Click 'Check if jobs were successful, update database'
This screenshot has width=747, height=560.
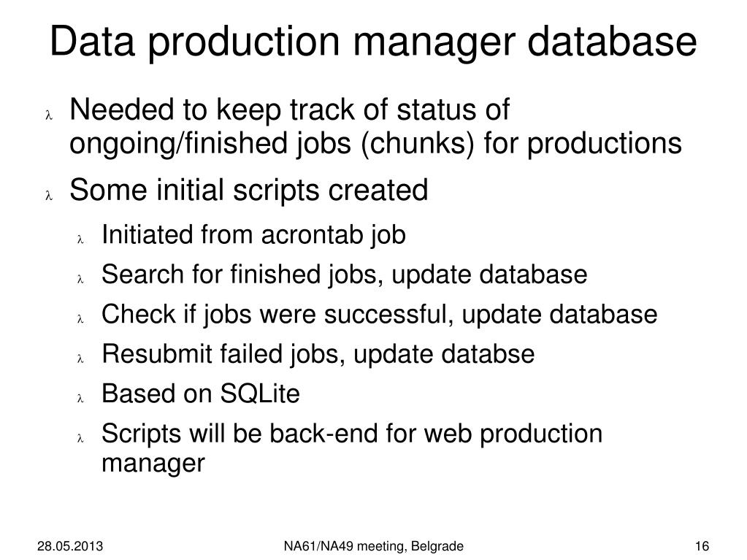[379, 315]
